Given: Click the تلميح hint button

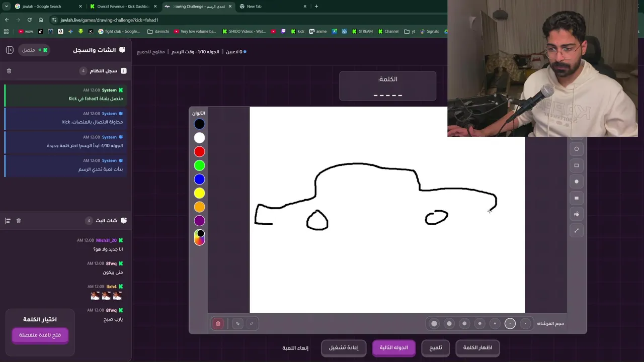Looking at the screenshot, I should [x=436, y=348].
